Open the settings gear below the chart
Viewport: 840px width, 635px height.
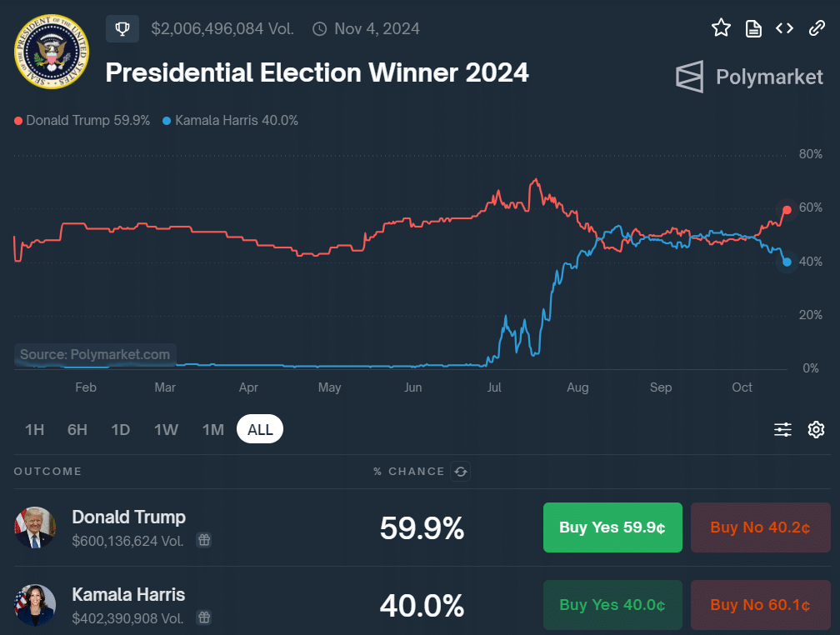816,429
